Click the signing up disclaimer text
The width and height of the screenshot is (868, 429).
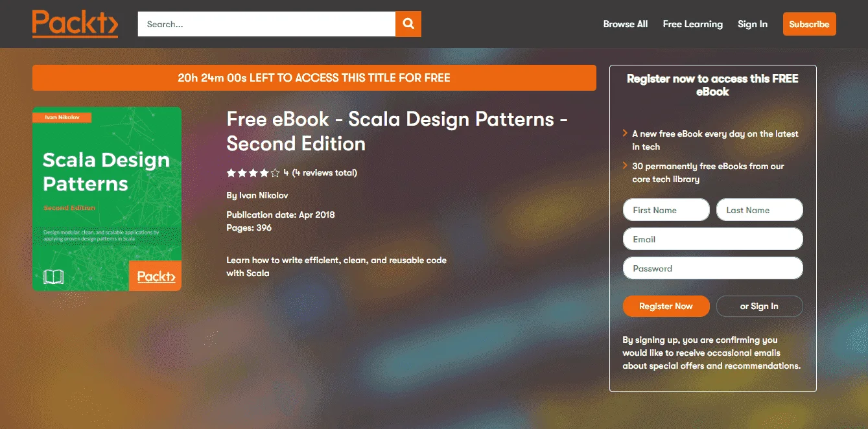click(711, 353)
